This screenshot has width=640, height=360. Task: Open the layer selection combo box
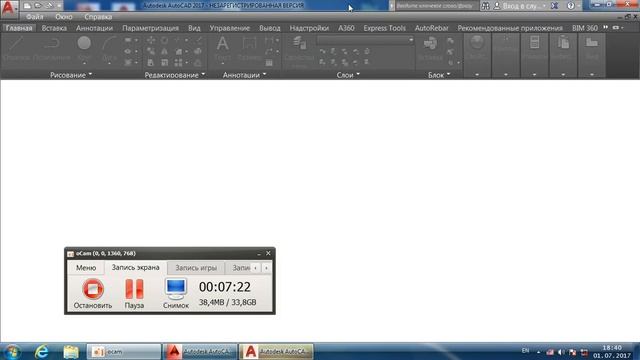tap(365, 40)
